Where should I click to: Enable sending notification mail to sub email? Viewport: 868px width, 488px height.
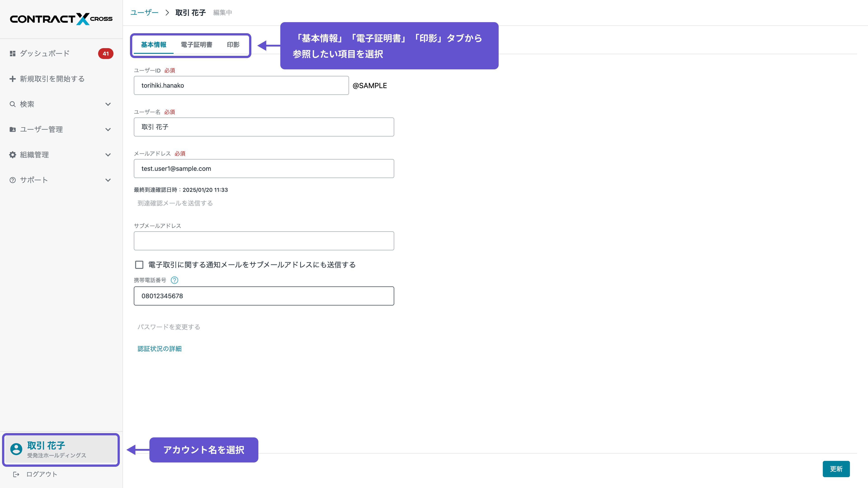(x=139, y=265)
